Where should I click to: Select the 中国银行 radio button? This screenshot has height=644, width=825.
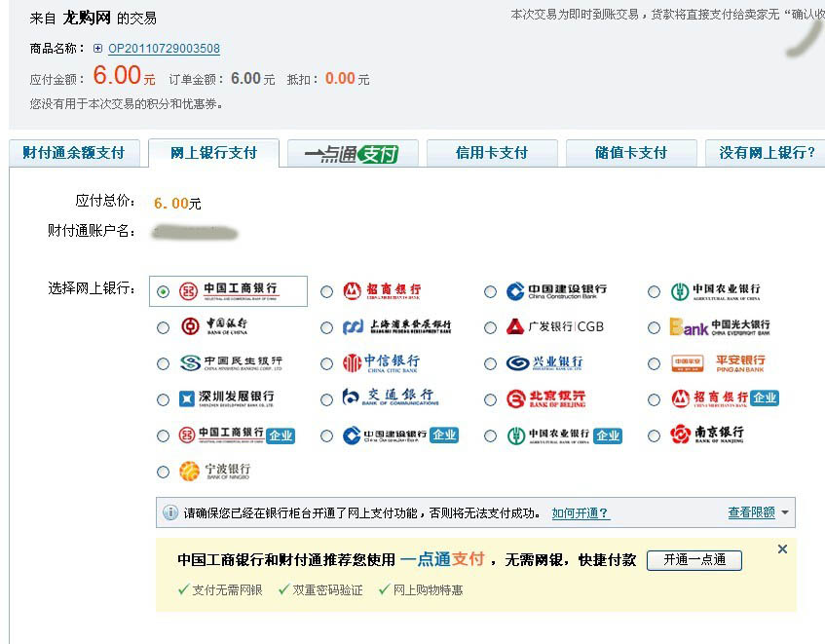tap(163, 327)
